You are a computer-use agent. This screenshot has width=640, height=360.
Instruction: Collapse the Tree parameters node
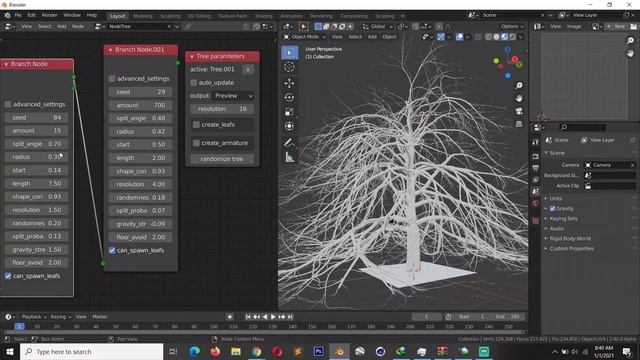pyautogui.click(x=192, y=57)
